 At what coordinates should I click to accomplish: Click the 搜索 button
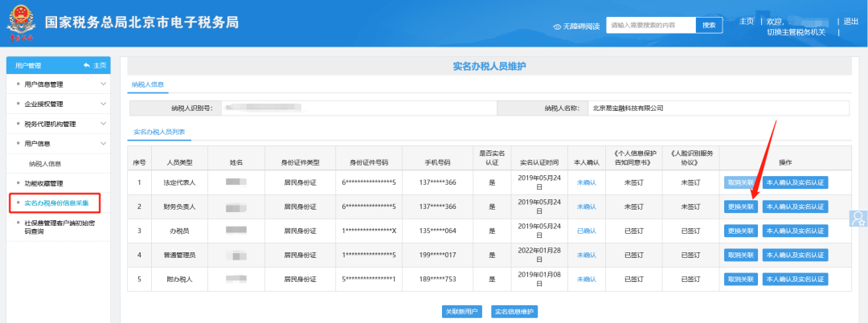tap(709, 26)
